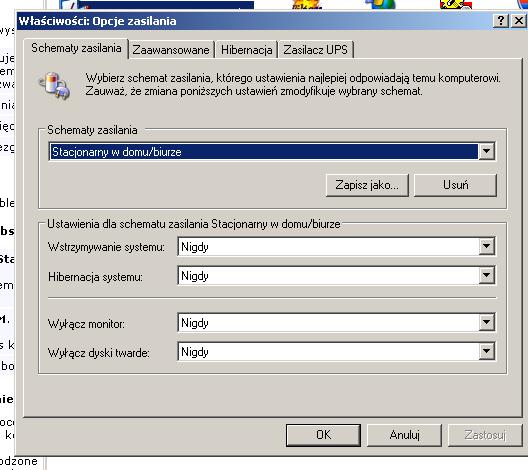Click the power options battery icon
528x470 pixels.
54,86
